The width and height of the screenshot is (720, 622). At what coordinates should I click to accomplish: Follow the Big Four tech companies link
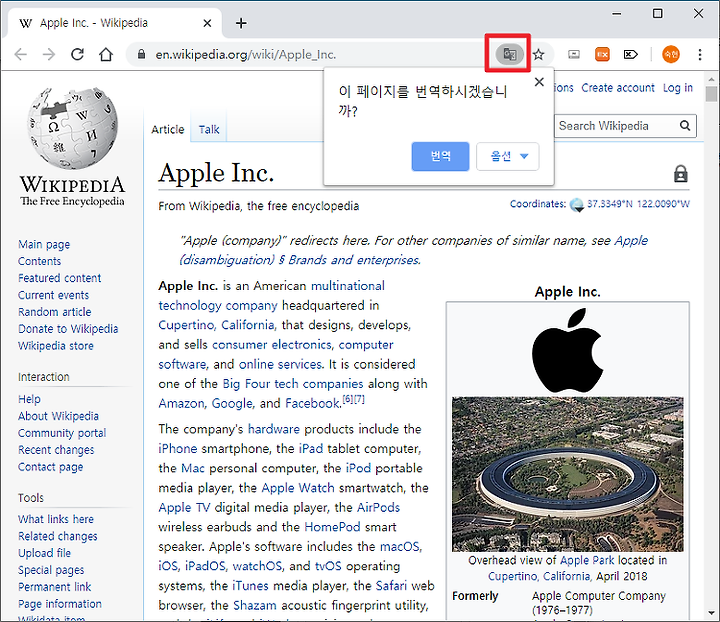click(292, 384)
